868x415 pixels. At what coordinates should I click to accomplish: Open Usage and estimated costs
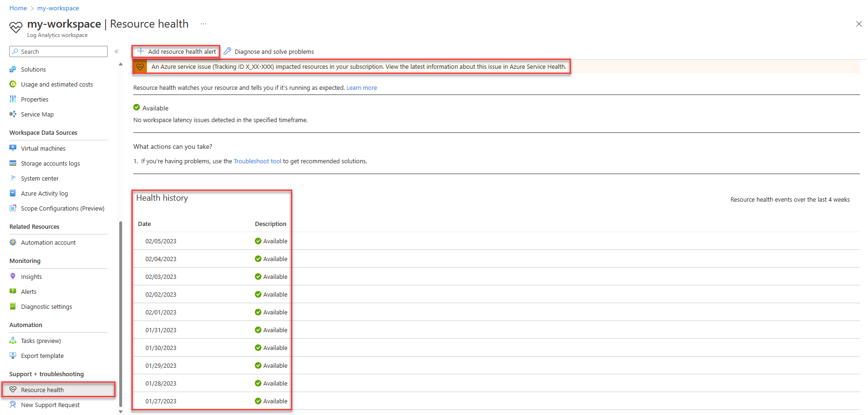(x=57, y=84)
